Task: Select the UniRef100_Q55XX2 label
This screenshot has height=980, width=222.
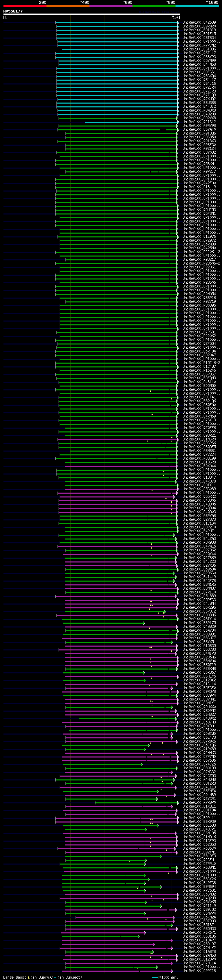Action: tap(199, 496)
